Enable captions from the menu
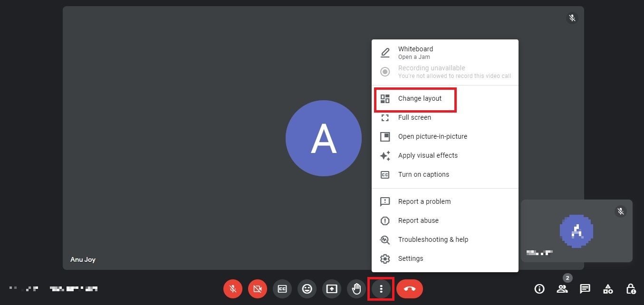 click(x=423, y=174)
